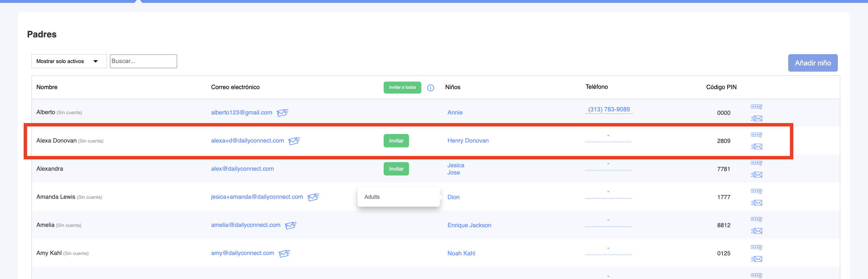Screen dimensions: 868x279
Task: Open child Dion's link
Action: 454,197
